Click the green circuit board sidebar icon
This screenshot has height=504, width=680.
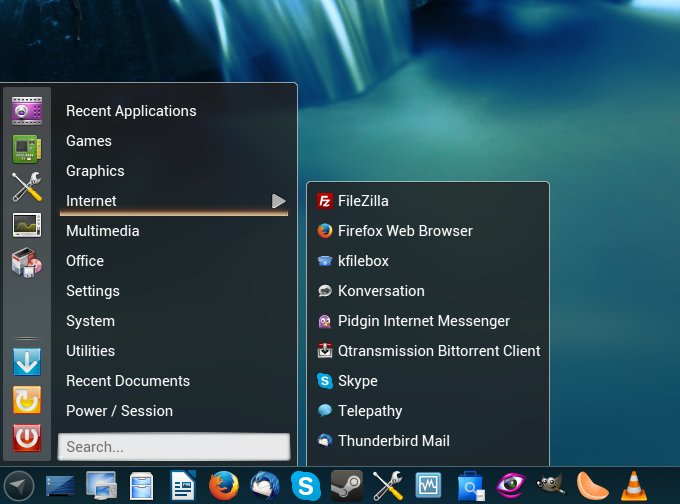point(27,149)
